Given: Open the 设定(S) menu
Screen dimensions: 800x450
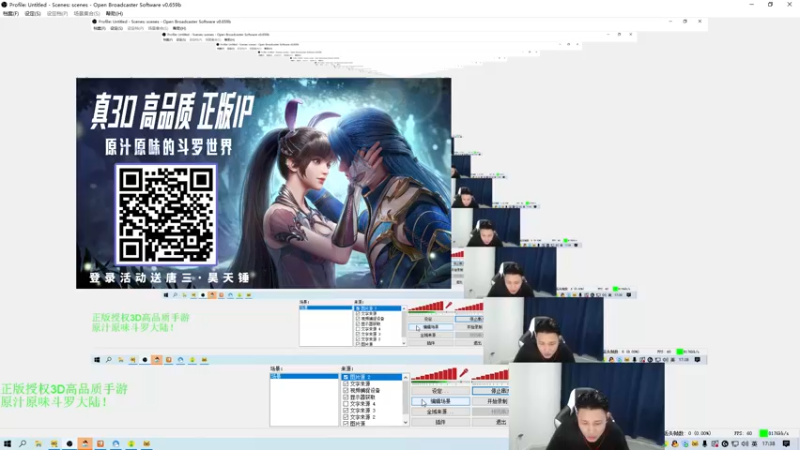Looking at the screenshot, I should click(32, 14).
